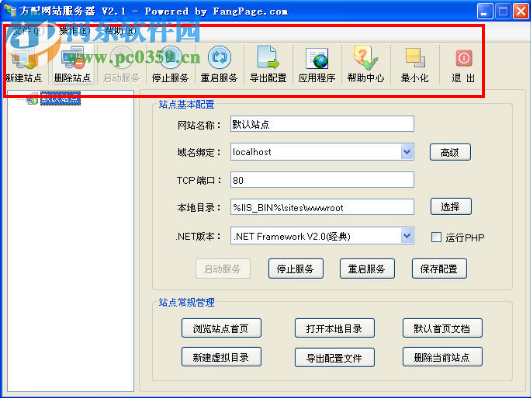Viewport: 531px width, 398px height.
Task: Click the disabled 启动服务 toolbar icon
Action: [121, 64]
